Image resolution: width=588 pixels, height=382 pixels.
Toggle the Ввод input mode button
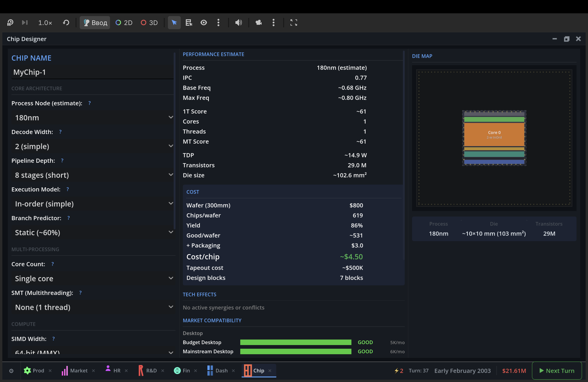[95, 23]
